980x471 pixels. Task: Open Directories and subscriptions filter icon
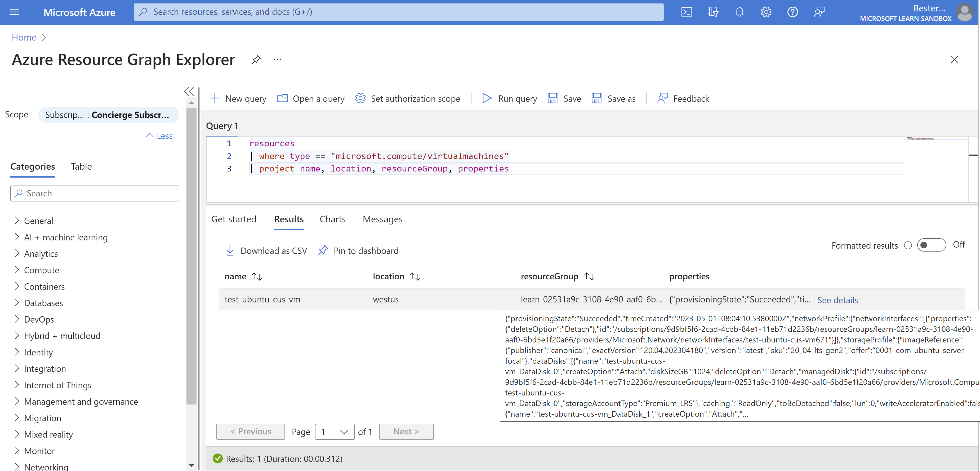click(713, 12)
